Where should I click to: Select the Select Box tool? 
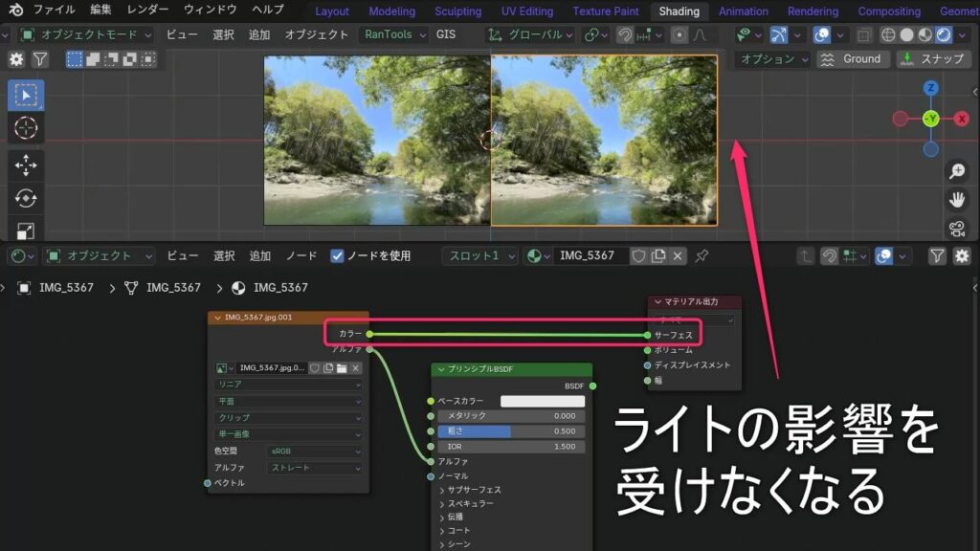tap(26, 95)
